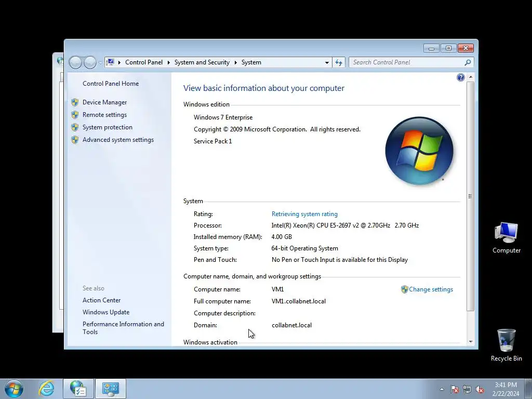Launch Internet Explorer from taskbar
The width and height of the screenshot is (532, 399).
pyautogui.click(x=46, y=389)
